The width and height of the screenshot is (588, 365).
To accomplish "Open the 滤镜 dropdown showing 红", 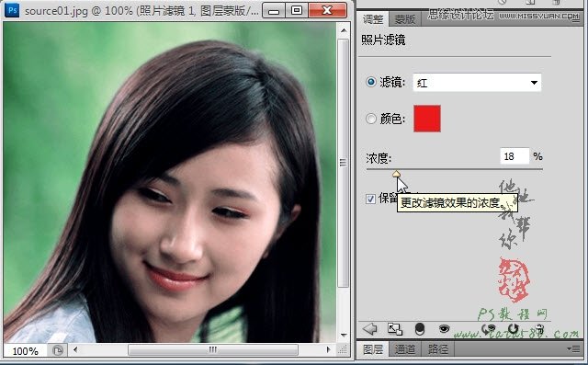I will tap(477, 83).
